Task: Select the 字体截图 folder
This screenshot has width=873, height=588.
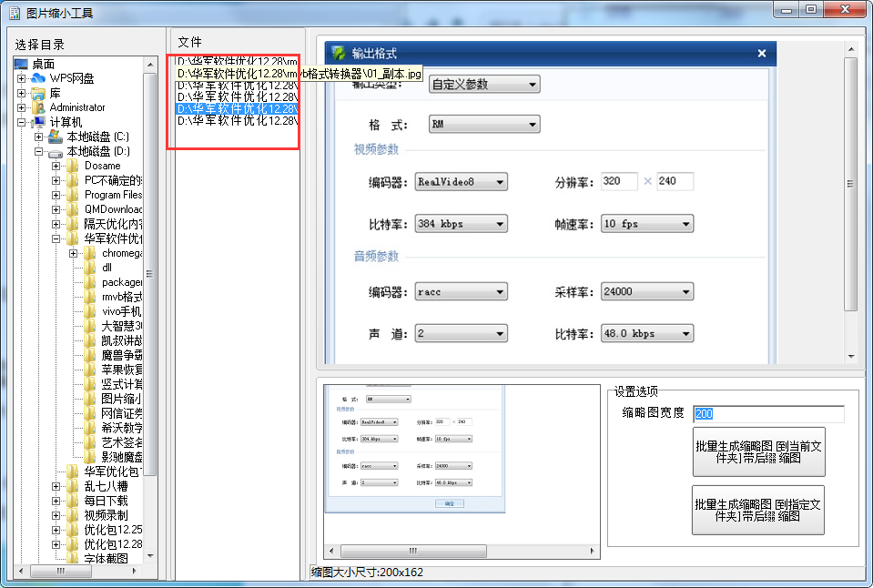Action: [x=106, y=558]
